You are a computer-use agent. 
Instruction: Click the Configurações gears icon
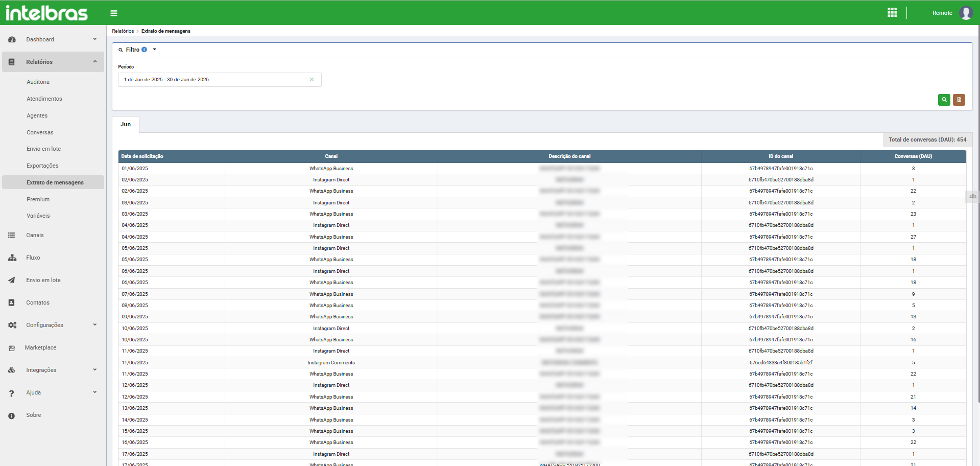(12, 325)
